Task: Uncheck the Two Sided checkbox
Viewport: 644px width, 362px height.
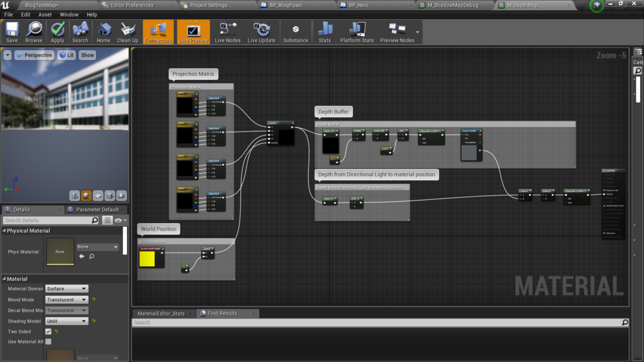Action: click(48, 331)
